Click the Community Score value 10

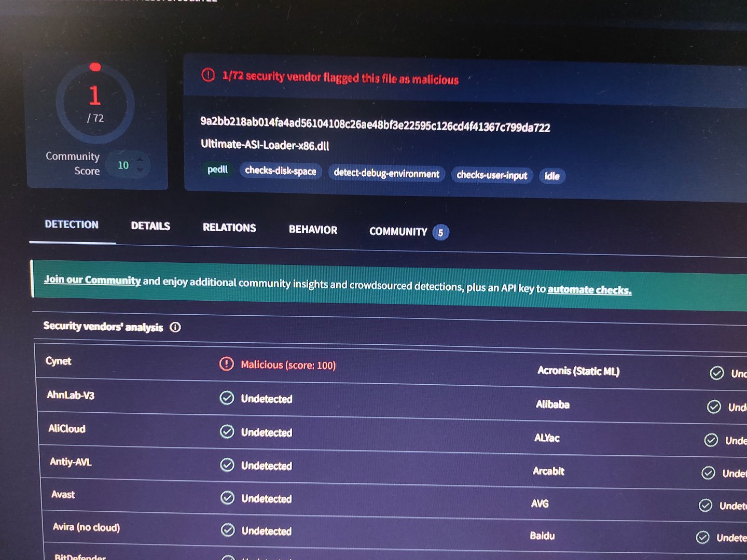pos(123,165)
